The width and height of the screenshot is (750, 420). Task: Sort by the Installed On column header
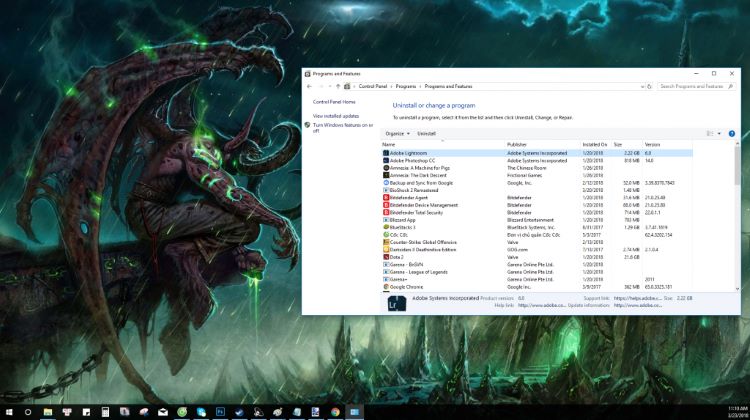596,144
